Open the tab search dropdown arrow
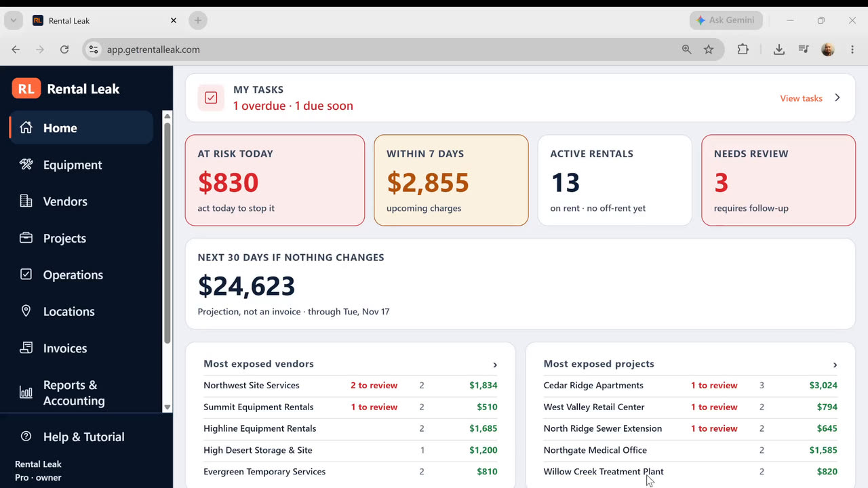868x488 pixels. (x=14, y=20)
